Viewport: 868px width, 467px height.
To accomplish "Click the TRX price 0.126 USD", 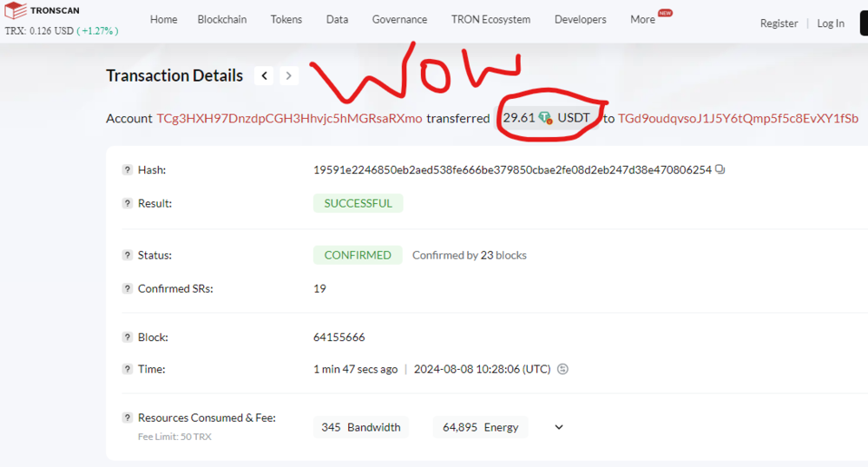I will pos(39,31).
